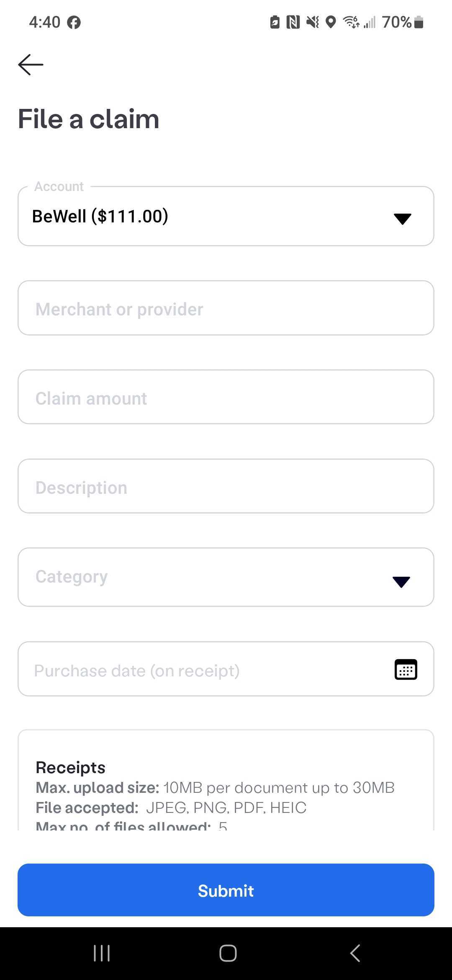This screenshot has width=452, height=980.
Task: Submit the claim with the Submit button
Action: 226,890
